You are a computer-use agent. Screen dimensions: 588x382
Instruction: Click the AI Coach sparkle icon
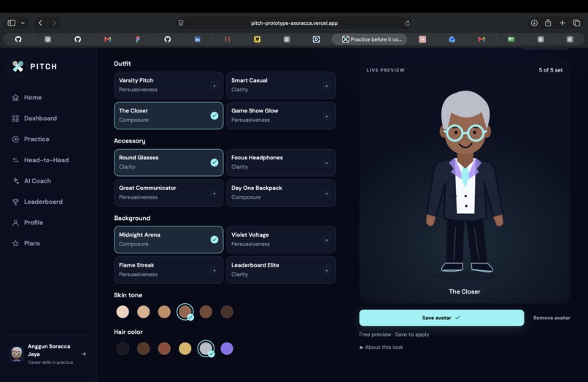[15, 180]
